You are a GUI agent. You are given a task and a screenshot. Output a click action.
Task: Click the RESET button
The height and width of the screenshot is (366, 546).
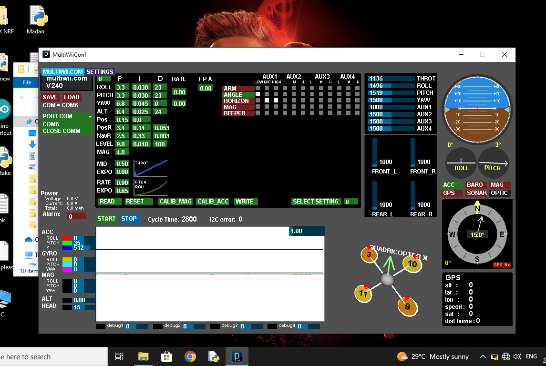tap(138, 202)
